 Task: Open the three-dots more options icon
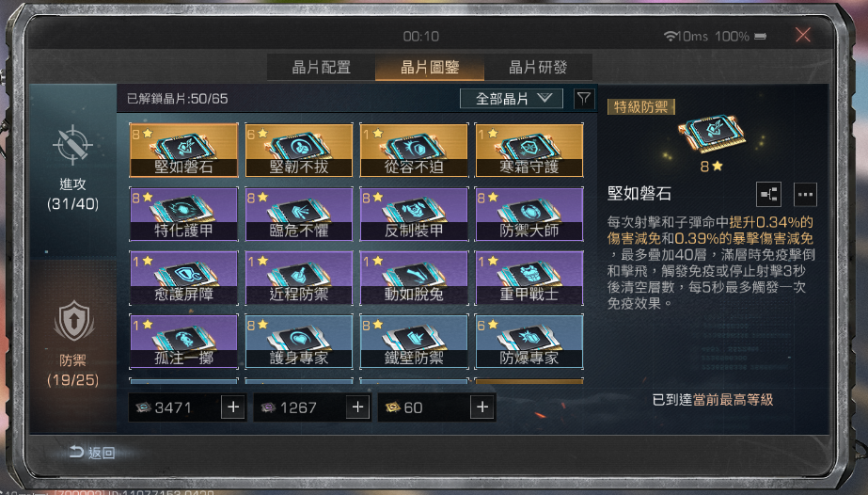805,195
